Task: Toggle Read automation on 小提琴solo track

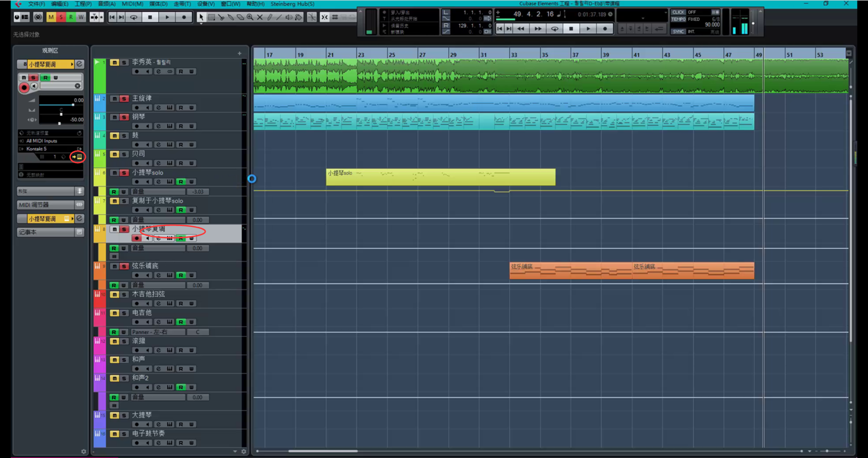Action: click(181, 182)
